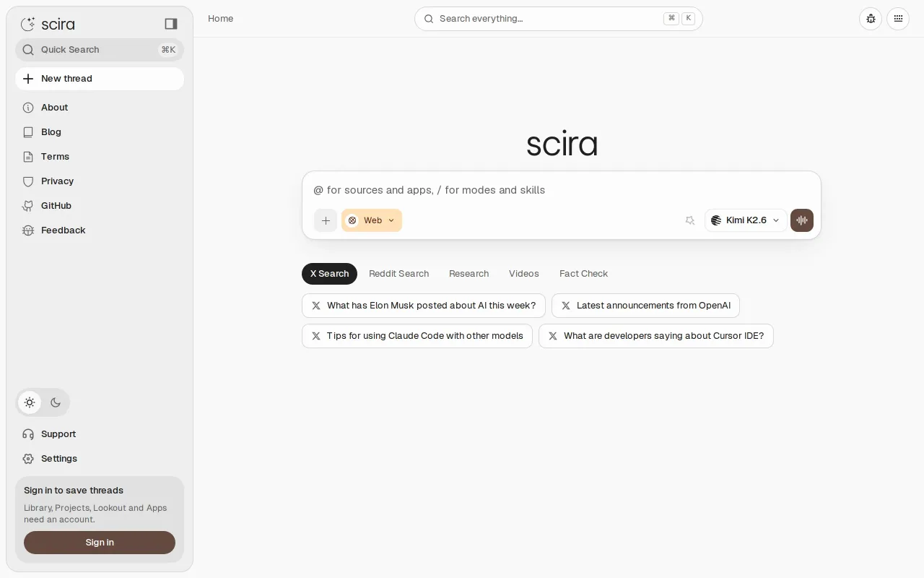Open Quick Search in sidebar
This screenshot has height=578, width=924.
[x=100, y=50]
